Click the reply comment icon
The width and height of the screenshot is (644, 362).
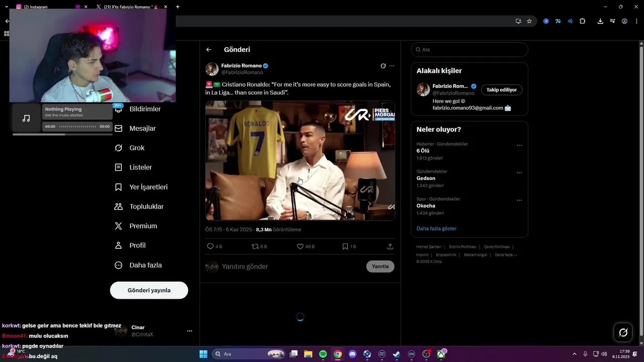(210, 246)
